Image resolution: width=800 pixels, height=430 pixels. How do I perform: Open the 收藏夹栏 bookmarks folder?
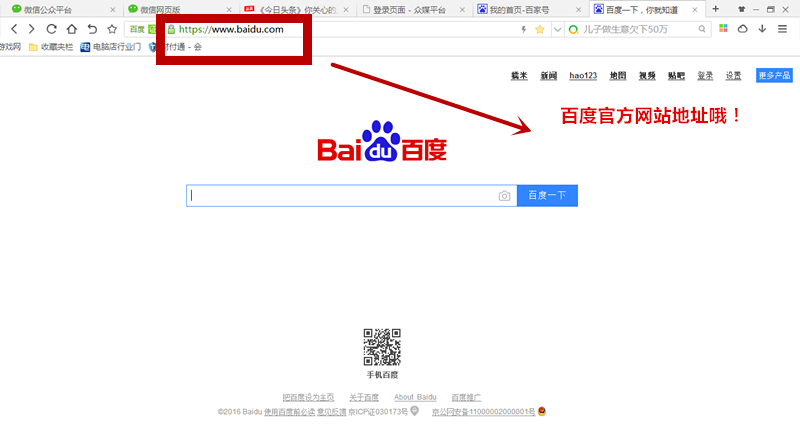coord(51,47)
